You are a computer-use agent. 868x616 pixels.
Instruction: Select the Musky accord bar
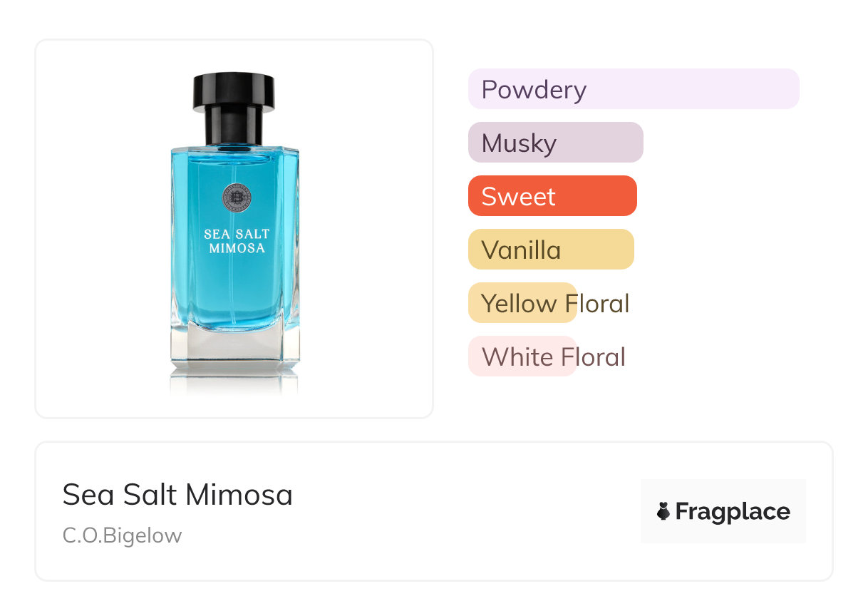(x=555, y=143)
